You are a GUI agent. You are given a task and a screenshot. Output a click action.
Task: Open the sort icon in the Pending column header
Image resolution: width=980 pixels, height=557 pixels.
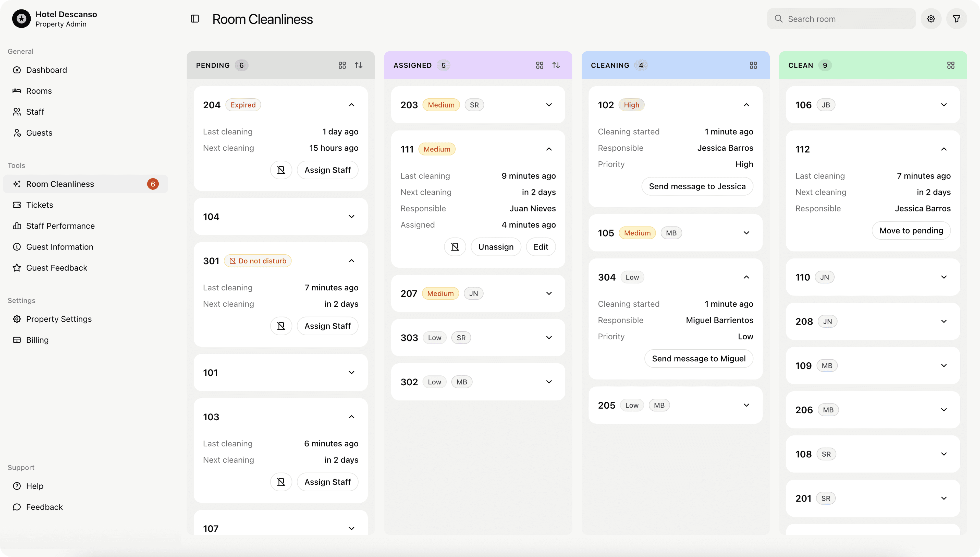[x=359, y=65]
